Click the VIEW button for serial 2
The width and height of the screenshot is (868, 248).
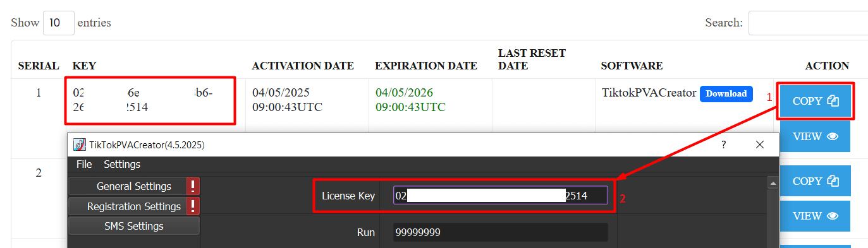(x=815, y=216)
